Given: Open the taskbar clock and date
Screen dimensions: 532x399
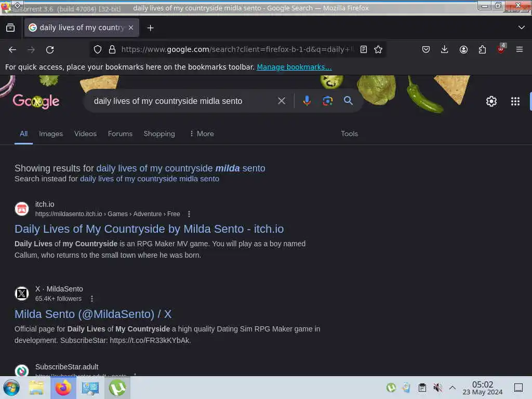Looking at the screenshot, I should (483, 388).
